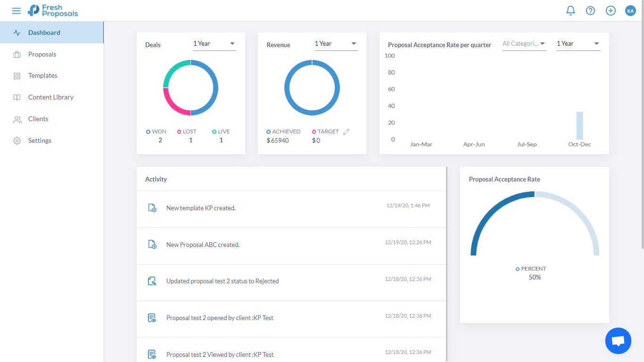This screenshot has height=362, width=644.
Task: Open the KA user avatar menu
Action: 630,10
